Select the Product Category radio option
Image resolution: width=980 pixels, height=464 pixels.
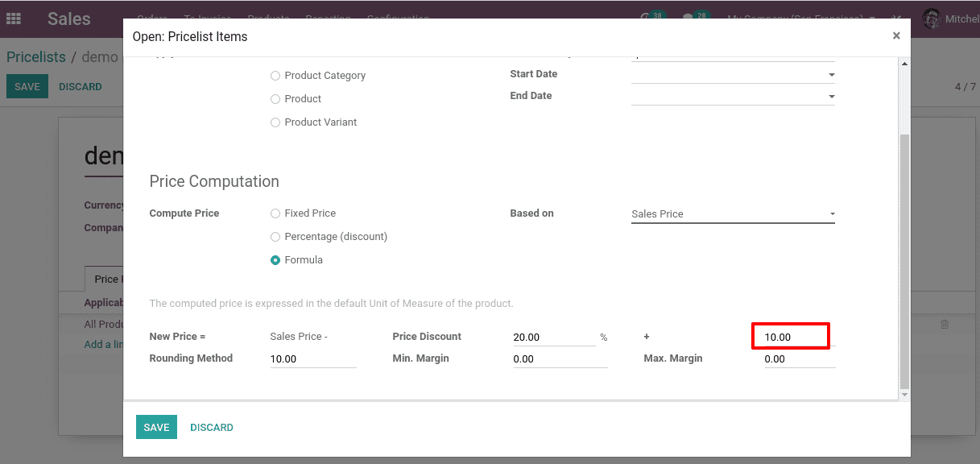point(275,76)
